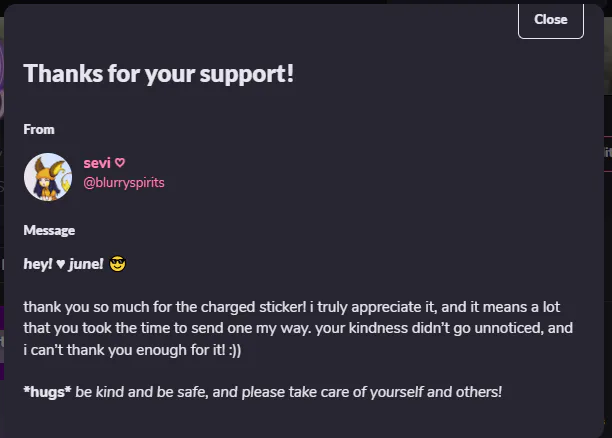Click the pink-outlined element behind dialog's right edge
The image size is (612, 438).
(608, 154)
